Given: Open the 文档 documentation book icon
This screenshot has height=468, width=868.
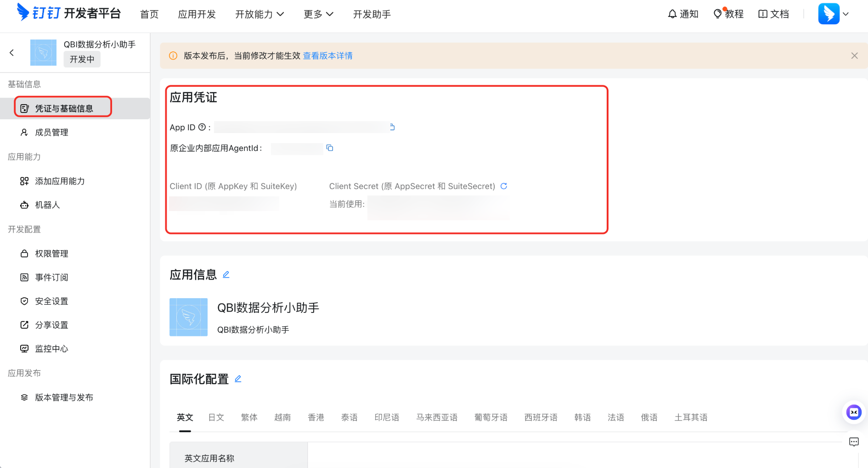Looking at the screenshot, I should (773, 14).
